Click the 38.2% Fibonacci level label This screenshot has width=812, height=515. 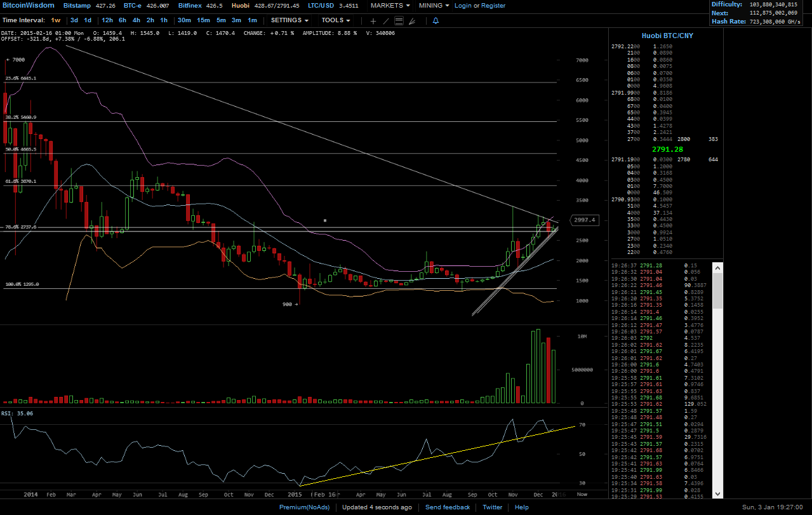(21, 117)
